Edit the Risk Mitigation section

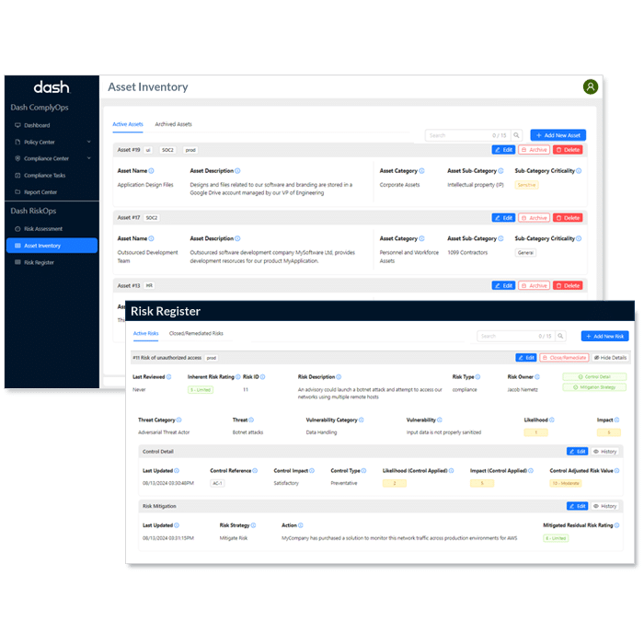coord(577,506)
